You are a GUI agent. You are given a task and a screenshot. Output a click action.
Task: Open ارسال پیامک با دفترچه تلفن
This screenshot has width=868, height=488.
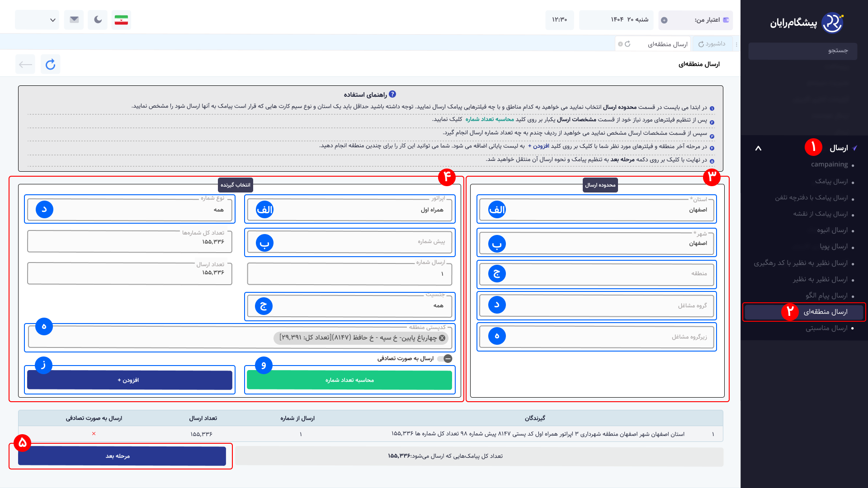tap(811, 197)
